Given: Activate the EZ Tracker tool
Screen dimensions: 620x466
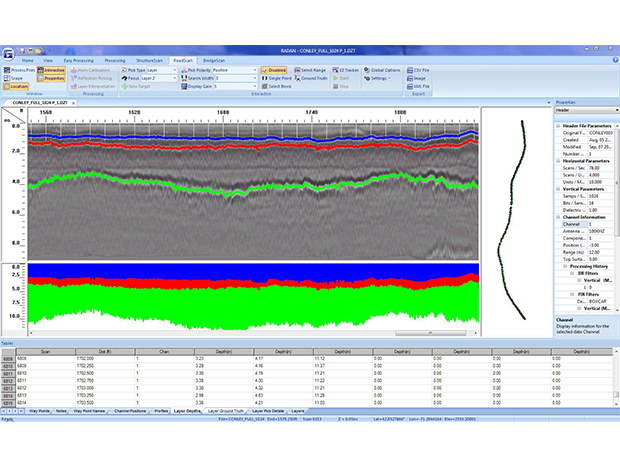Looking at the screenshot, I should (x=346, y=70).
